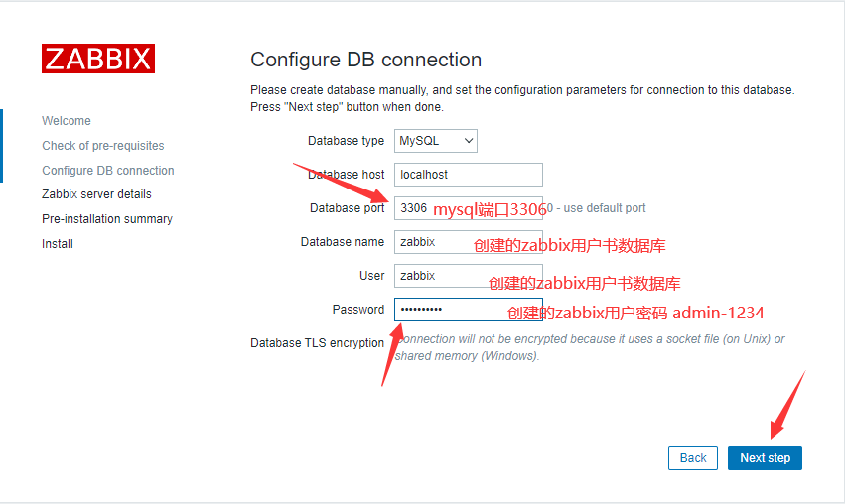The height and width of the screenshot is (504, 845).
Task: Click the Configure DB connection heading
Action: 366,60
